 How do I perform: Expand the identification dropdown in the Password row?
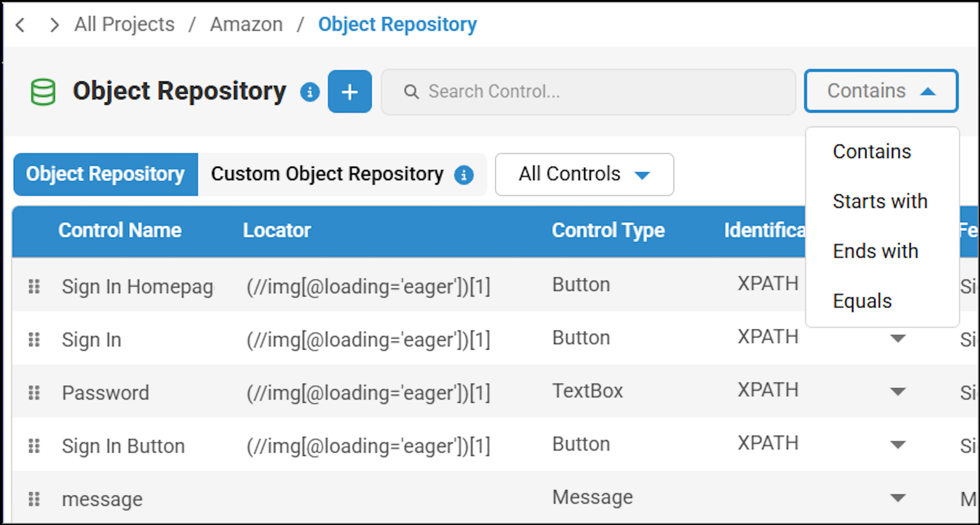coord(898,392)
